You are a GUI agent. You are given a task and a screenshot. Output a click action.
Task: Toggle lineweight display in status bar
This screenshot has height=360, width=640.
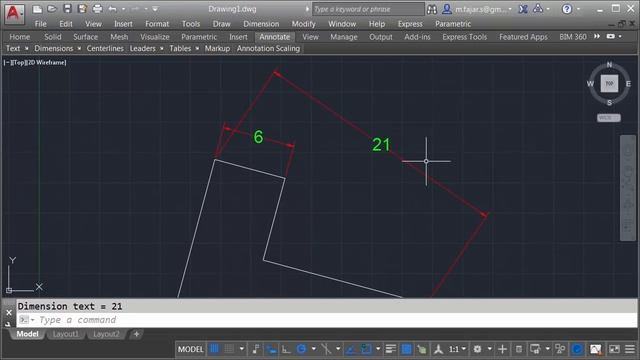(391, 349)
